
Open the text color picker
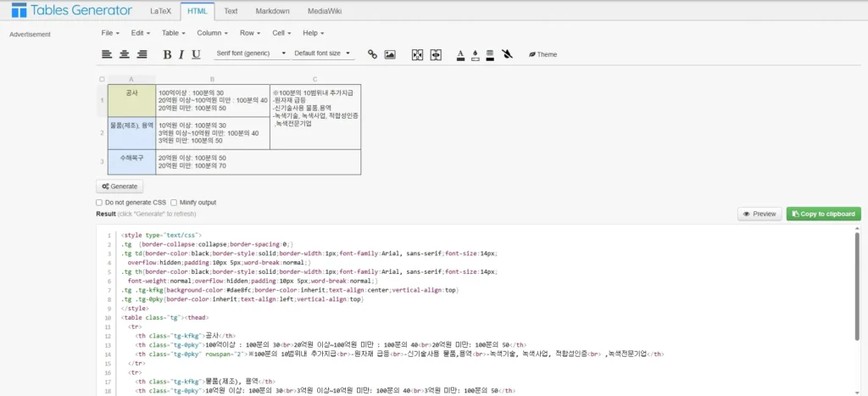[x=460, y=54]
